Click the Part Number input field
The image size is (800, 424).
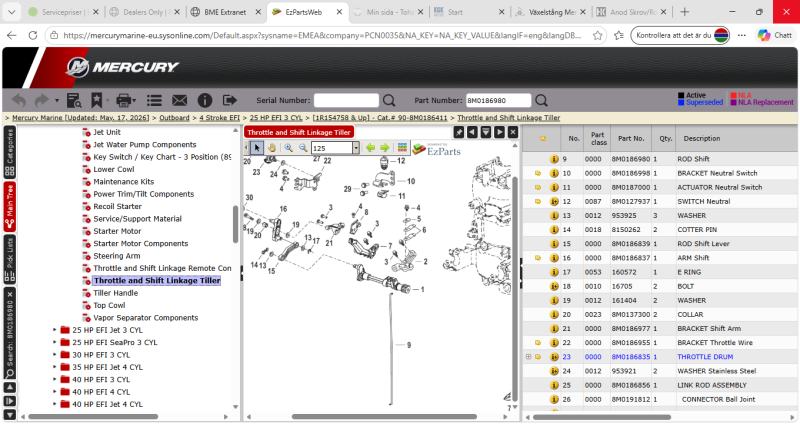498,101
